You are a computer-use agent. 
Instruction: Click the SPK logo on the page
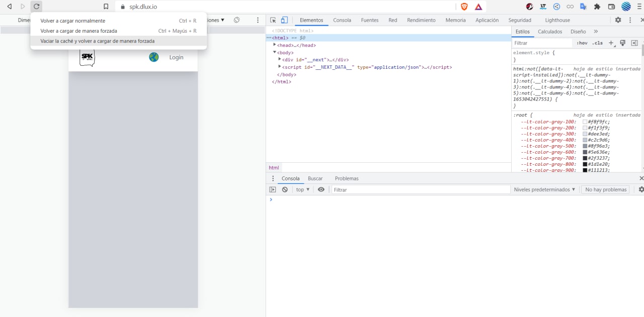87,57
